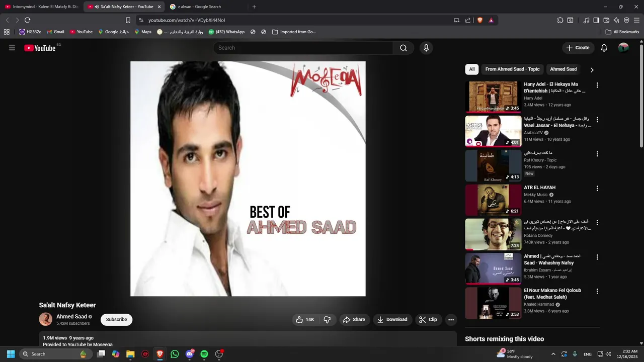Open volume speaker icon in system tray
The image size is (644, 362).
pyautogui.click(x=608, y=354)
